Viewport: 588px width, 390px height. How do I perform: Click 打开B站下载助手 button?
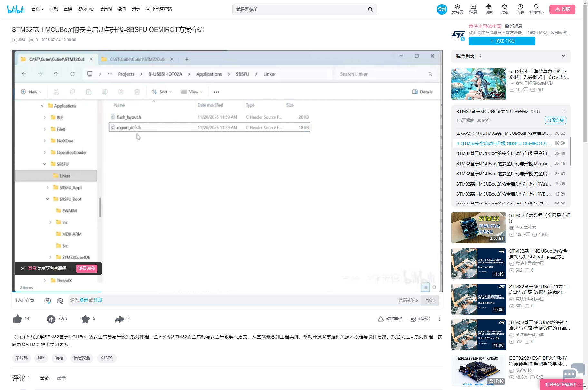tap(561, 385)
